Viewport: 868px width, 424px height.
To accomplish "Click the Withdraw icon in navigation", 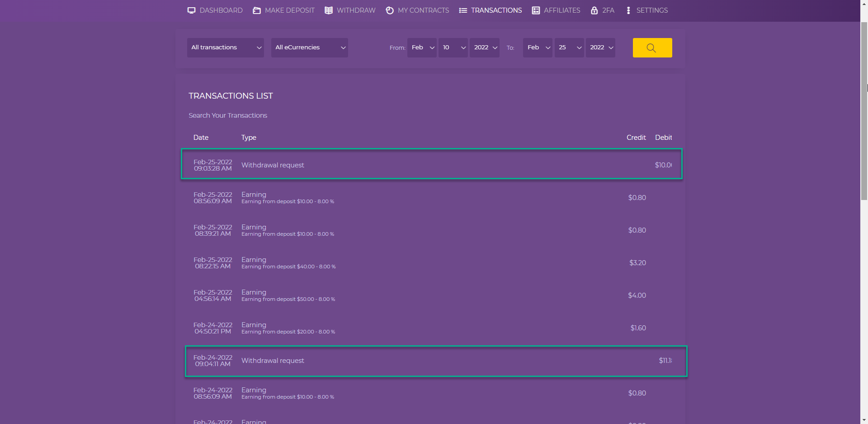I will click(x=329, y=10).
